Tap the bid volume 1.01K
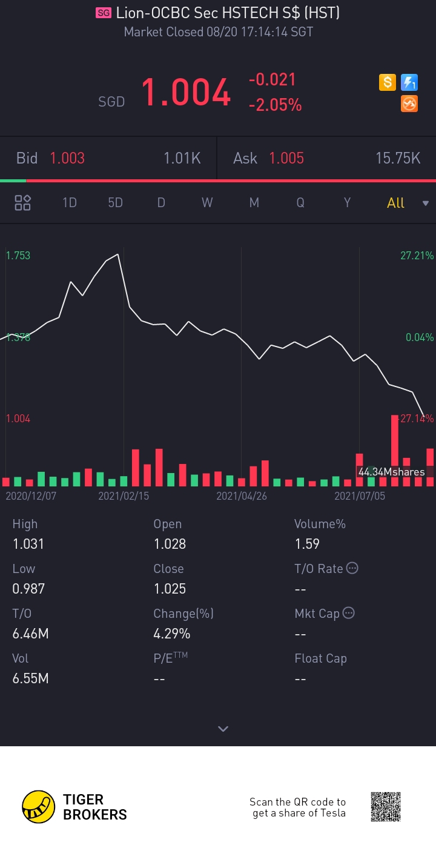 pyautogui.click(x=182, y=158)
